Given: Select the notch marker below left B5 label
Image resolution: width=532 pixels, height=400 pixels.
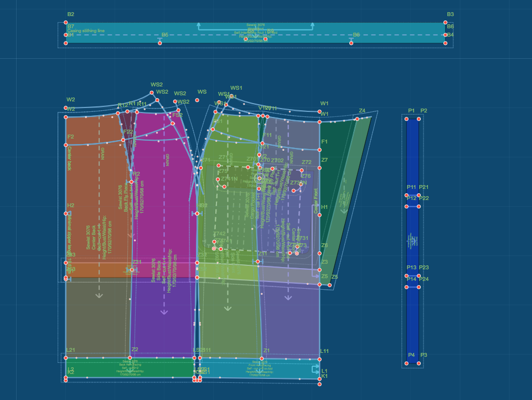Looking at the screenshot, I should [160, 40].
